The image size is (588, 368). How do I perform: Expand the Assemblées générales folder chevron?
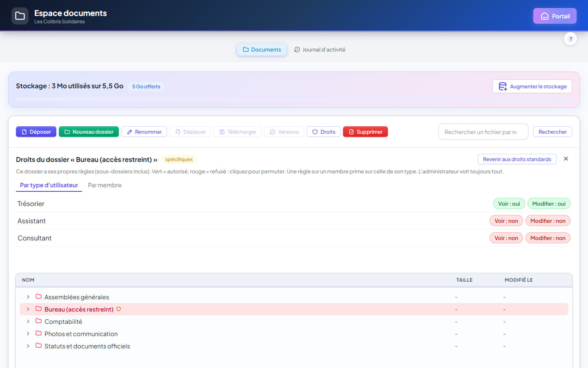[28, 297]
